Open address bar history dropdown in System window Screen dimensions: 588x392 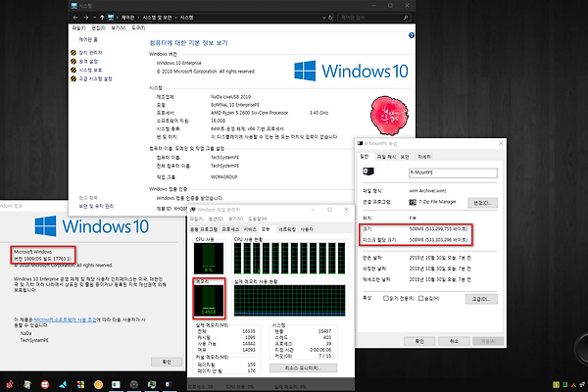pyautogui.click(x=324, y=18)
